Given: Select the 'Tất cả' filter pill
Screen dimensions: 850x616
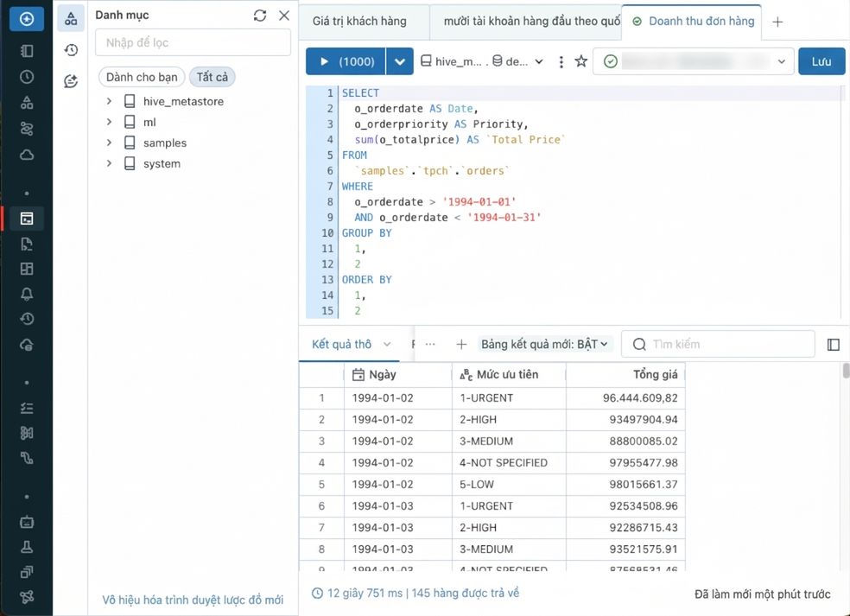Looking at the screenshot, I should click(x=212, y=77).
